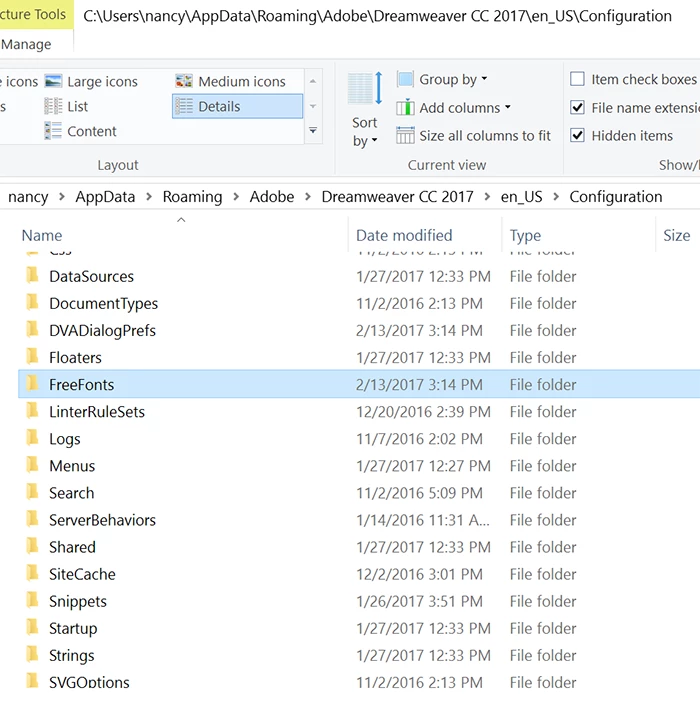Select the Large icons layout option
Image resolution: width=700 pixels, height=704 pixels.
(92, 81)
